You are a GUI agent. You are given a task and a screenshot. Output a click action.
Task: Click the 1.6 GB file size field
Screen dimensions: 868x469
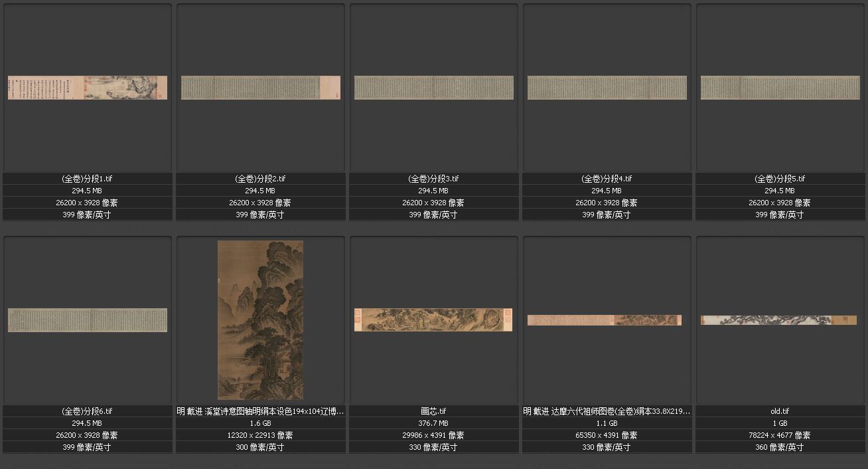click(x=261, y=423)
